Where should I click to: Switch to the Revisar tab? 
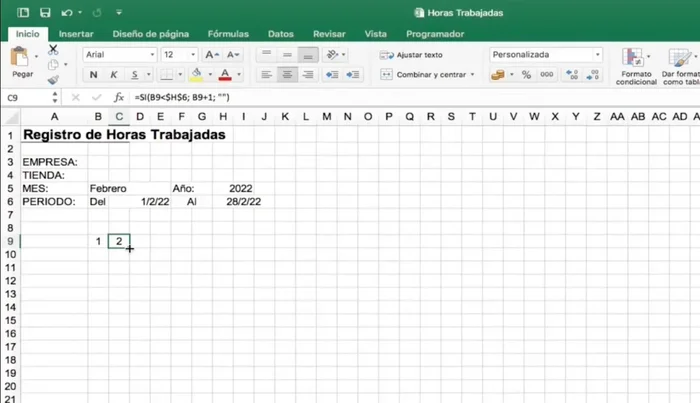click(329, 34)
